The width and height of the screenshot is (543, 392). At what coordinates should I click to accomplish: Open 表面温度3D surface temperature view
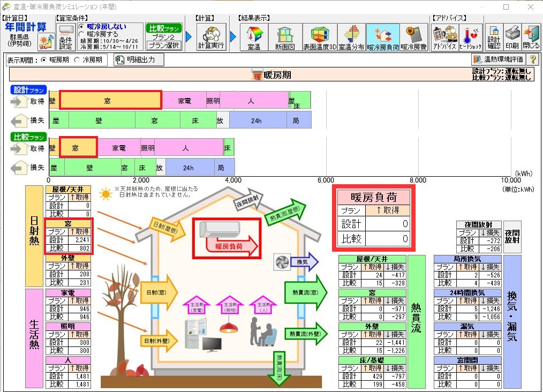pos(320,37)
